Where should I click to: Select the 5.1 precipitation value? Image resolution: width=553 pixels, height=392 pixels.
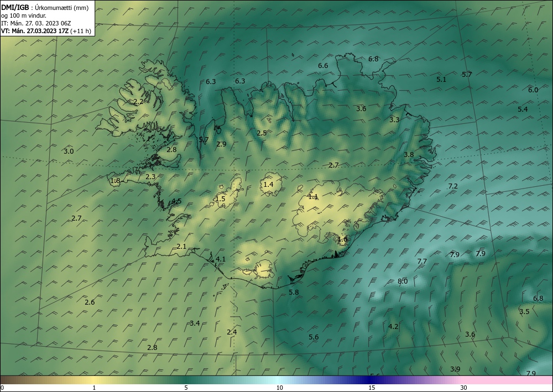(x=441, y=79)
